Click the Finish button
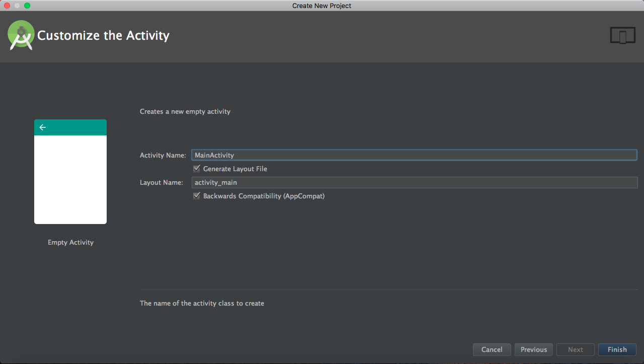Viewport: 644px width, 364px height. pyautogui.click(x=617, y=349)
